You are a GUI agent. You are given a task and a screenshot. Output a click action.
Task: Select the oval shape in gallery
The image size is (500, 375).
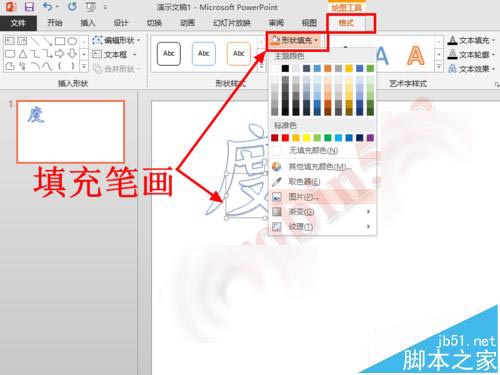72,41
